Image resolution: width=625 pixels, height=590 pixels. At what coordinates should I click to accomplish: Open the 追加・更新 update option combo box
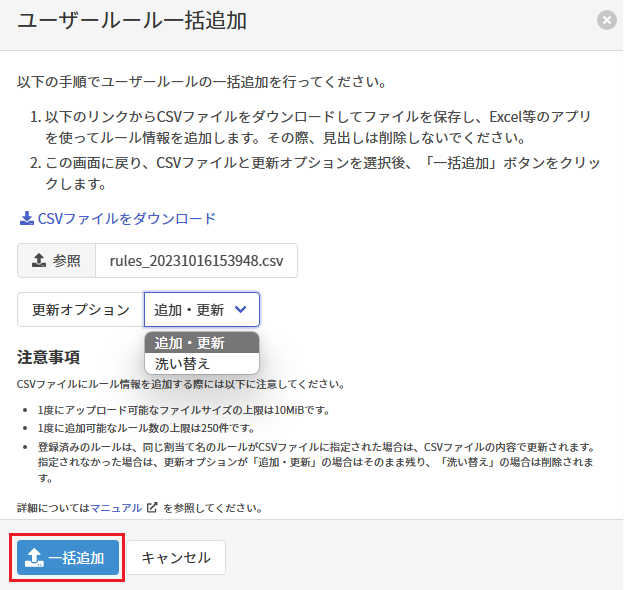coord(202,310)
